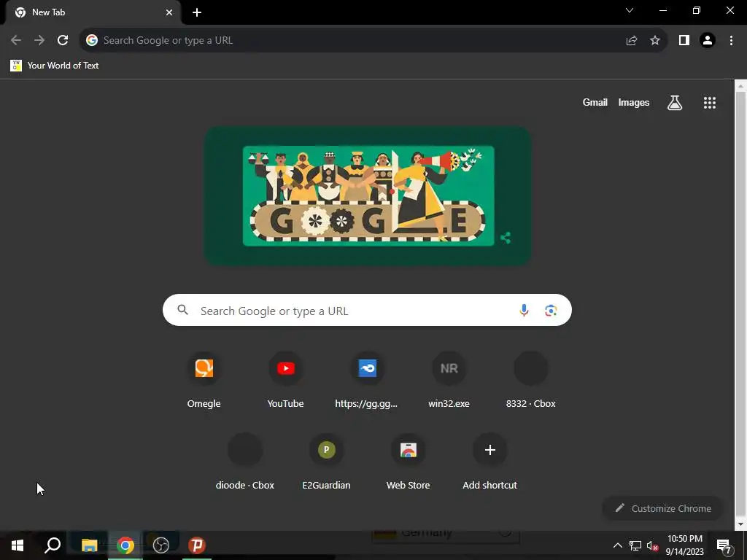747x560 pixels.
Task: Open a new tab with plus button
Action: point(197,13)
